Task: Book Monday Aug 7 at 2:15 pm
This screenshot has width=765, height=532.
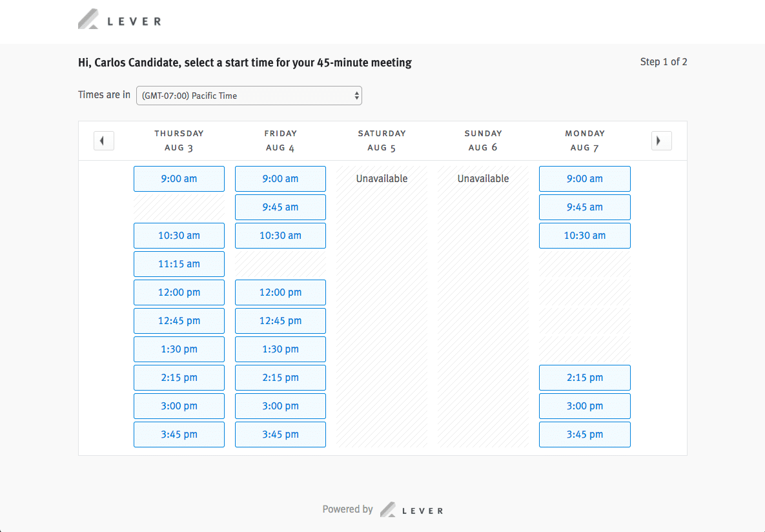Action: coord(584,377)
